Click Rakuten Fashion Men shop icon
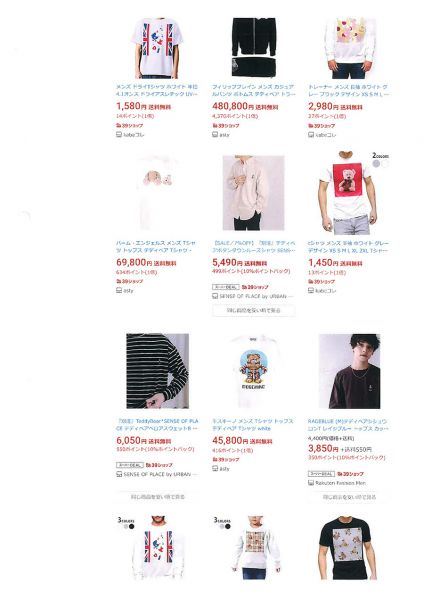This screenshot has width=424, height=600. pos(311,483)
